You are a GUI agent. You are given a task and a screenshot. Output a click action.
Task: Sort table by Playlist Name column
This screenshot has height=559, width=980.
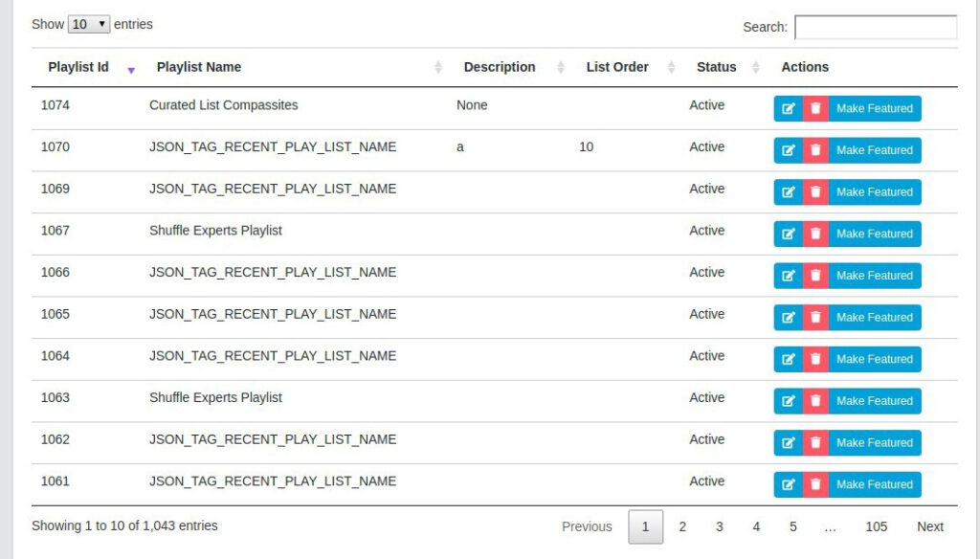click(293, 67)
